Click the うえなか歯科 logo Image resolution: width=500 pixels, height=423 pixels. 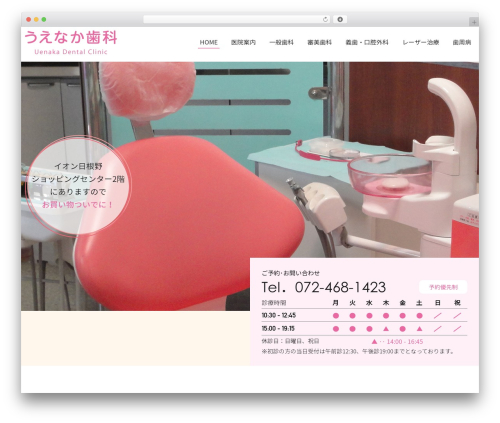pos(71,37)
